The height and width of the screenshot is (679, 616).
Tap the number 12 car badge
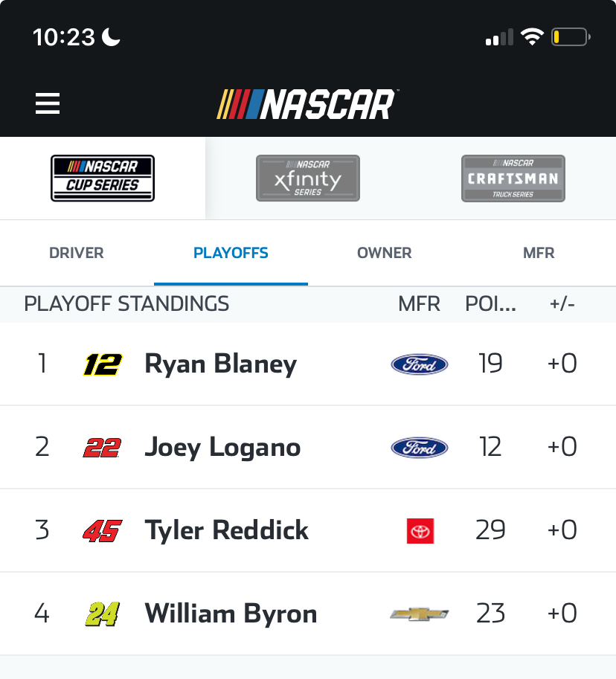(x=103, y=364)
